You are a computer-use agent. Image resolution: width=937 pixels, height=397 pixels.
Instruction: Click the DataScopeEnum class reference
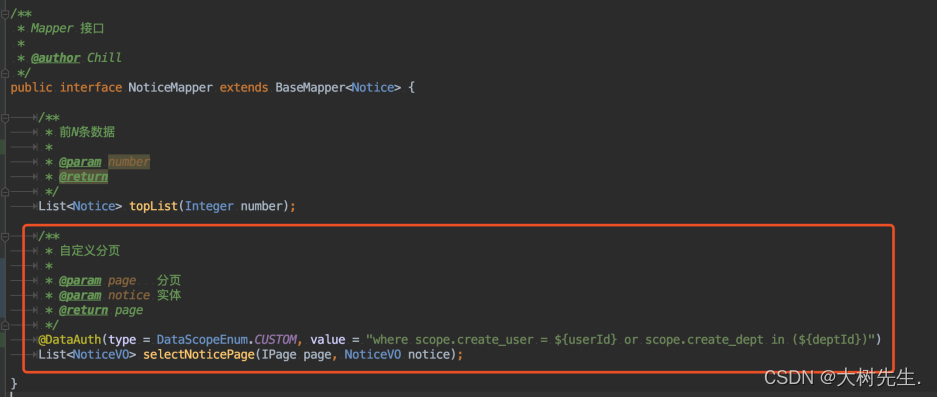[x=202, y=340]
